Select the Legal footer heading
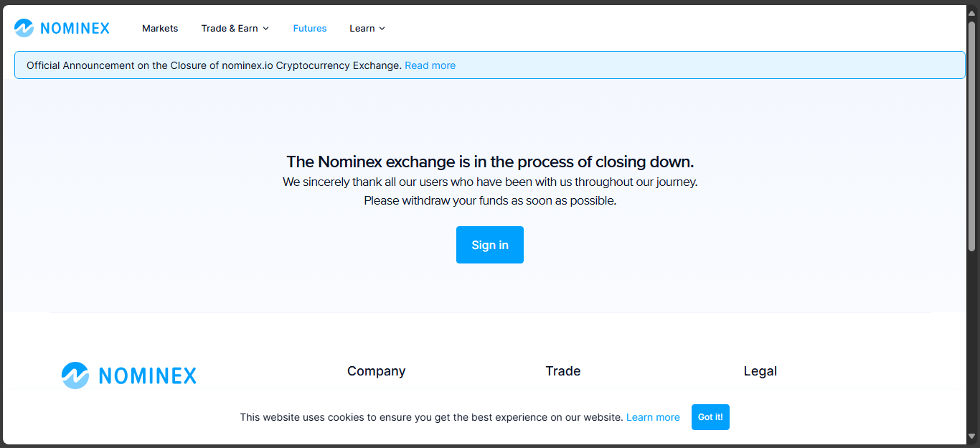Screen dimensions: 980x448 coord(760,371)
